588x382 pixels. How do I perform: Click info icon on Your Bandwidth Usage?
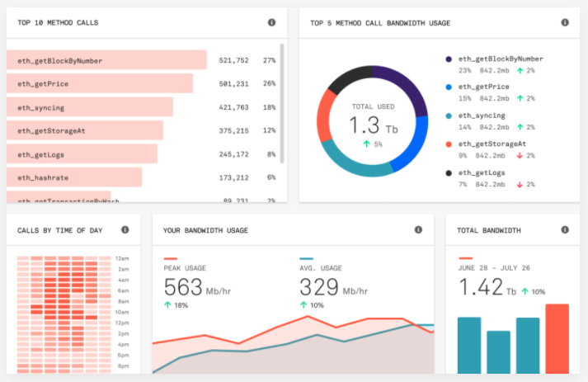(x=418, y=229)
